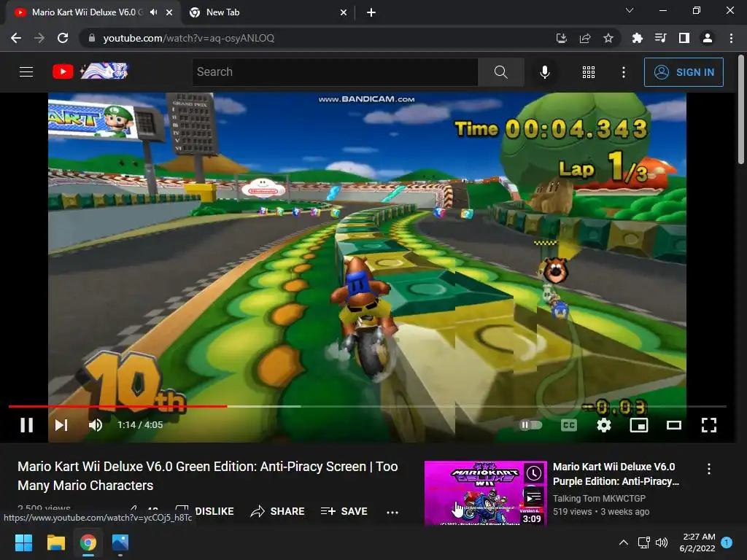Open Chrome three-dot menu
The image size is (747, 560).
coord(731,38)
